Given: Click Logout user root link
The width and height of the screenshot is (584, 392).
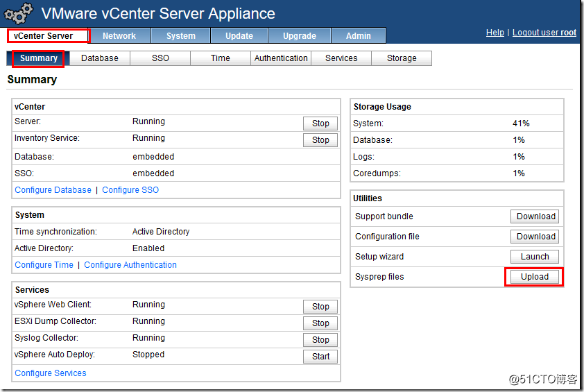Looking at the screenshot, I should click(x=544, y=33).
